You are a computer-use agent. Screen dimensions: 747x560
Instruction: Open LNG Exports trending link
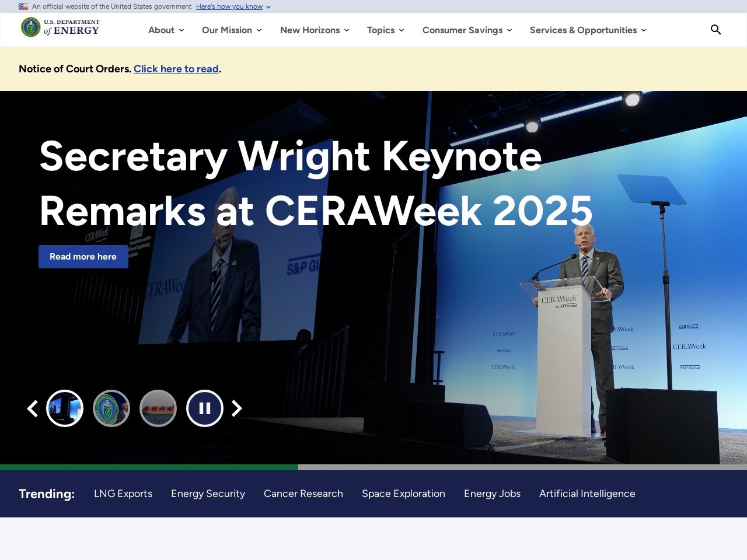123,494
